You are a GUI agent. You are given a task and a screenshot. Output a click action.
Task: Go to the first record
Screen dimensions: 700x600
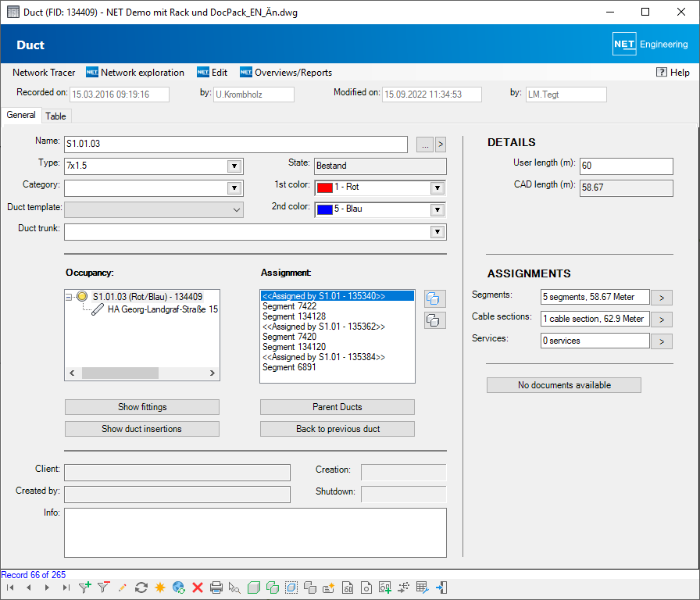point(10,587)
